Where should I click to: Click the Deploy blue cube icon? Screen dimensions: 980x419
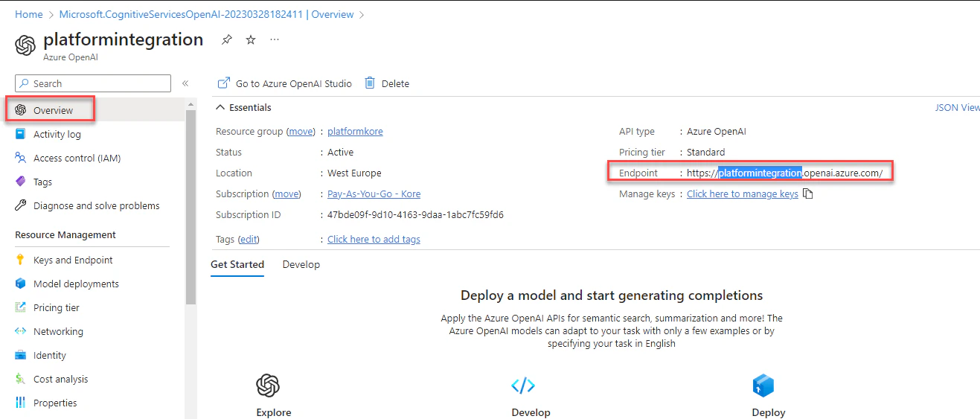click(x=763, y=386)
